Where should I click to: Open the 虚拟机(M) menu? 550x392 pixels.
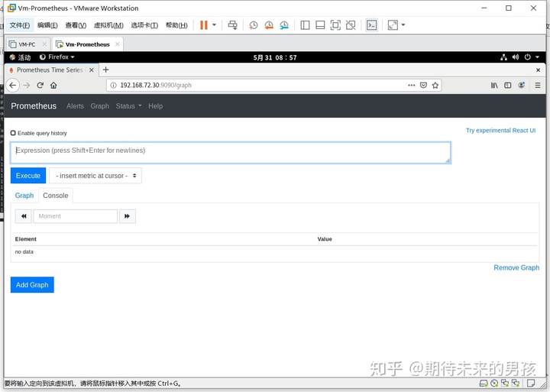[x=108, y=25]
